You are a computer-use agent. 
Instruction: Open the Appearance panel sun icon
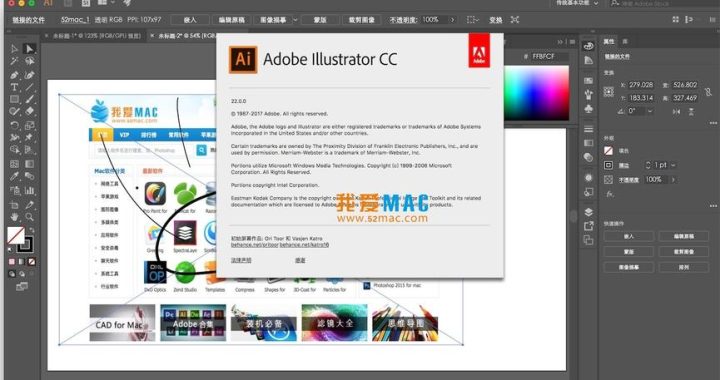tap(588, 178)
